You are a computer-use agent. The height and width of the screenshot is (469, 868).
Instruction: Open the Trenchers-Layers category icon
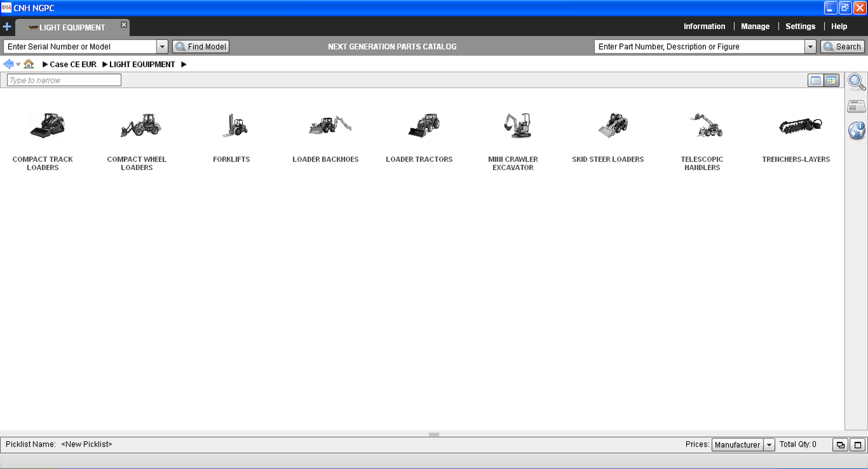(800, 125)
